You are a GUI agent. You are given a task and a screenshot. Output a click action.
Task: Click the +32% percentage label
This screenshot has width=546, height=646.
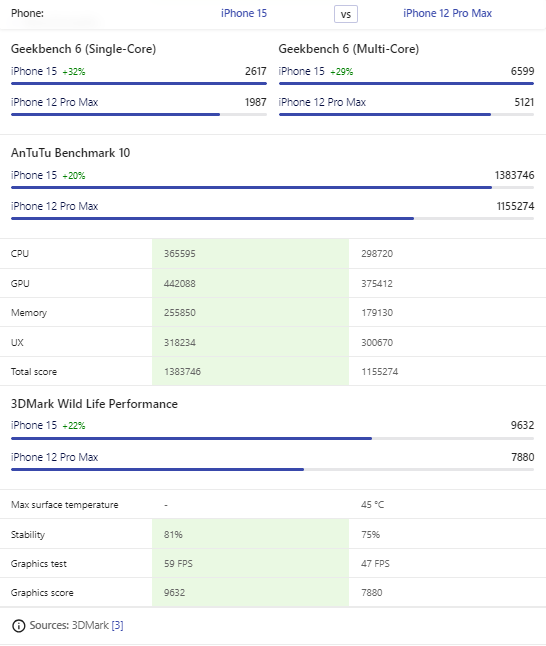click(74, 72)
